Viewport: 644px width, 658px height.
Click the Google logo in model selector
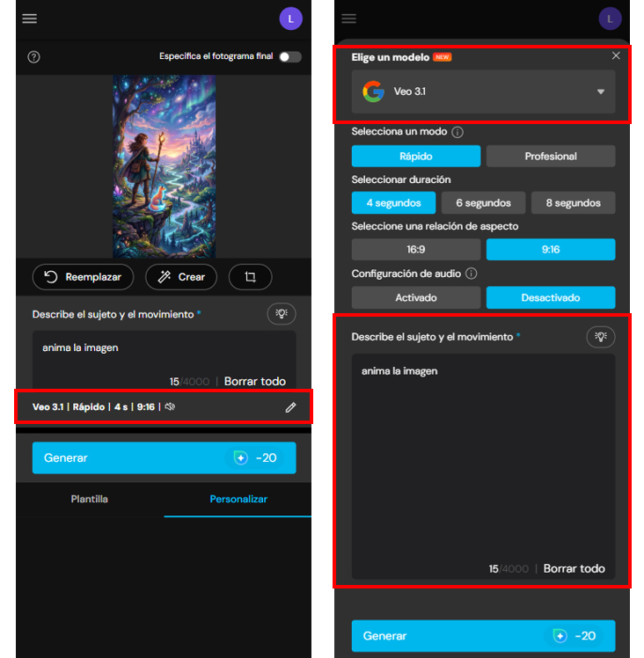[x=373, y=91]
